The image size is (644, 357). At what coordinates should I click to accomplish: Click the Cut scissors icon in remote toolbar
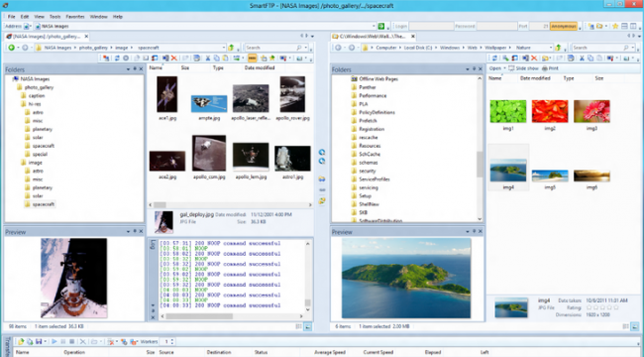coord(208,59)
